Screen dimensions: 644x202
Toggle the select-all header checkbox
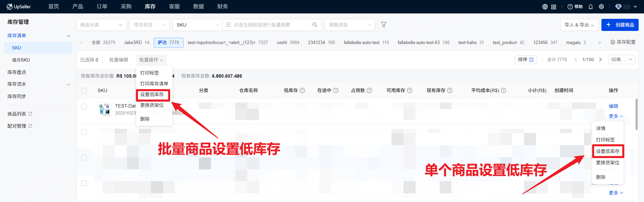coord(84,90)
